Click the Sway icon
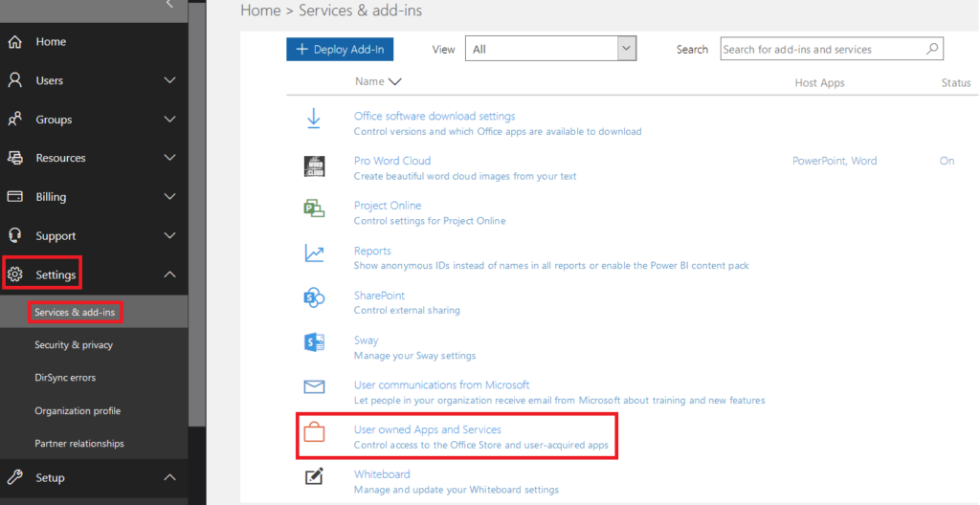980x505 pixels. click(x=314, y=342)
